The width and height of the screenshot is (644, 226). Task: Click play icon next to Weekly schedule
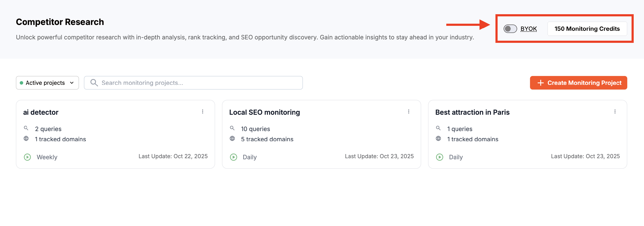point(27,157)
